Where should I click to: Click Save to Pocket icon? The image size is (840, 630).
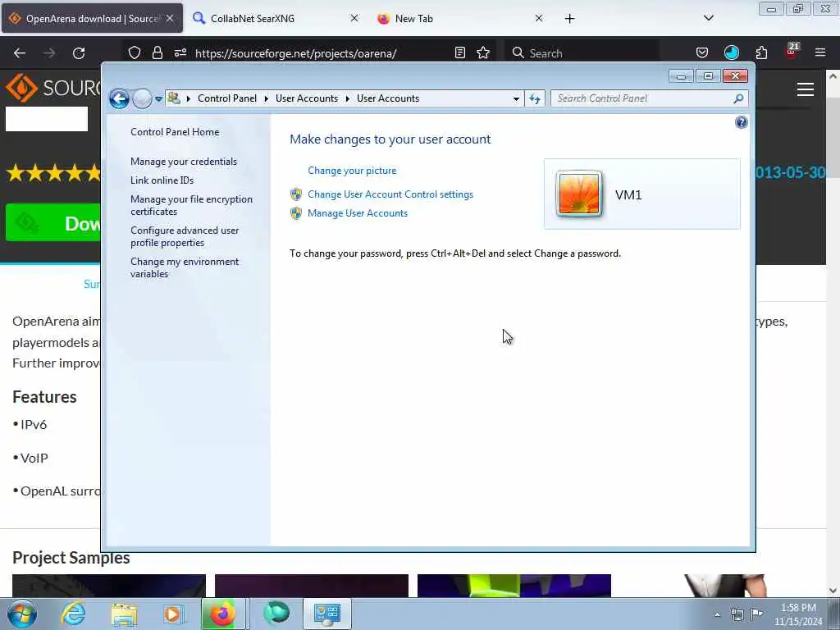702,52
